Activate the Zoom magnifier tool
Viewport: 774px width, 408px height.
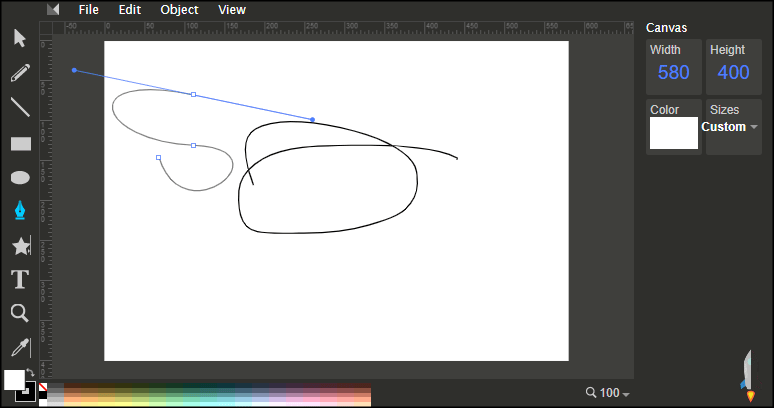20,313
